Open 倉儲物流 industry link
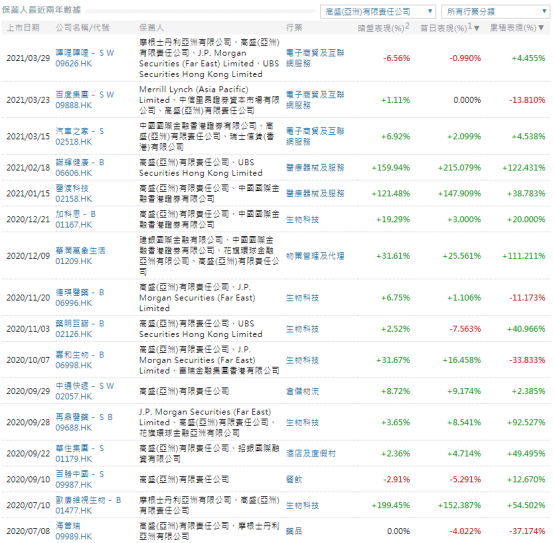Image resolution: width=554 pixels, height=543 pixels. coord(302,391)
